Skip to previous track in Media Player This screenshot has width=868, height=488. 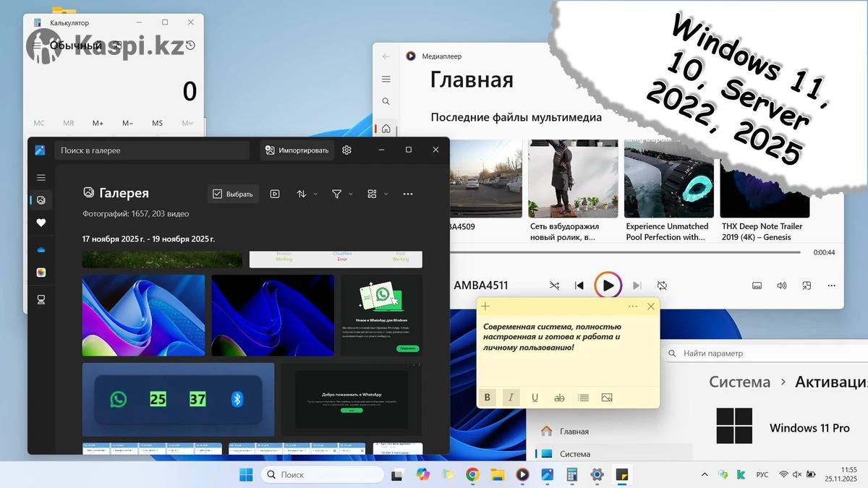(579, 286)
